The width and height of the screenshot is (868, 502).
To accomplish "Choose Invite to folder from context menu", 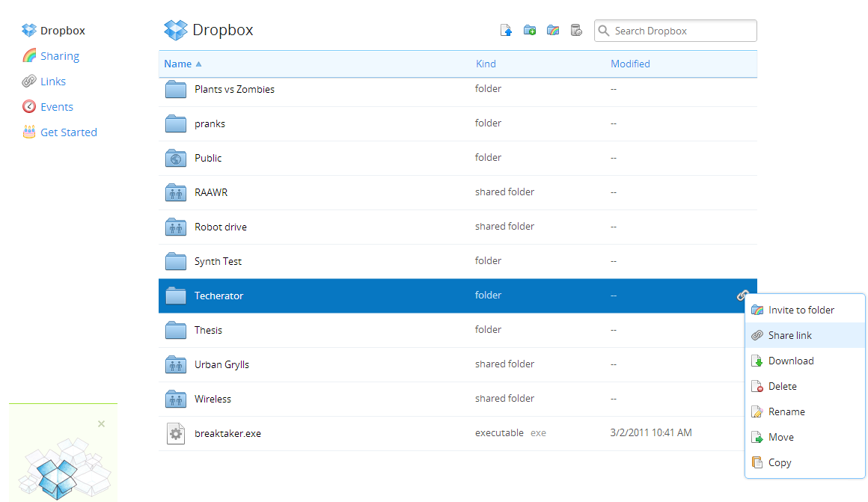I will click(805, 310).
